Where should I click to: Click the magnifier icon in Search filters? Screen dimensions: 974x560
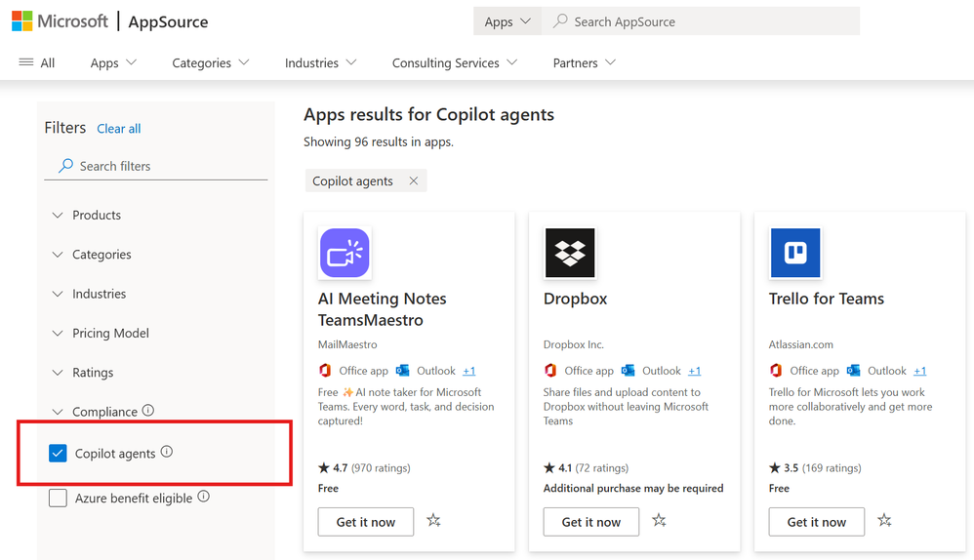[x=65, y=166]
